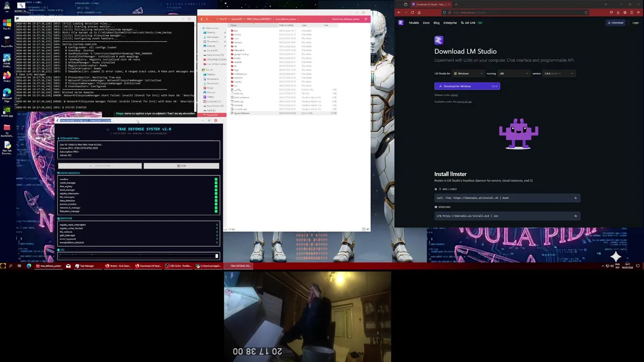Open the Mail icon on the taskbar
This screenshot has width=644, height=362.
68,265
